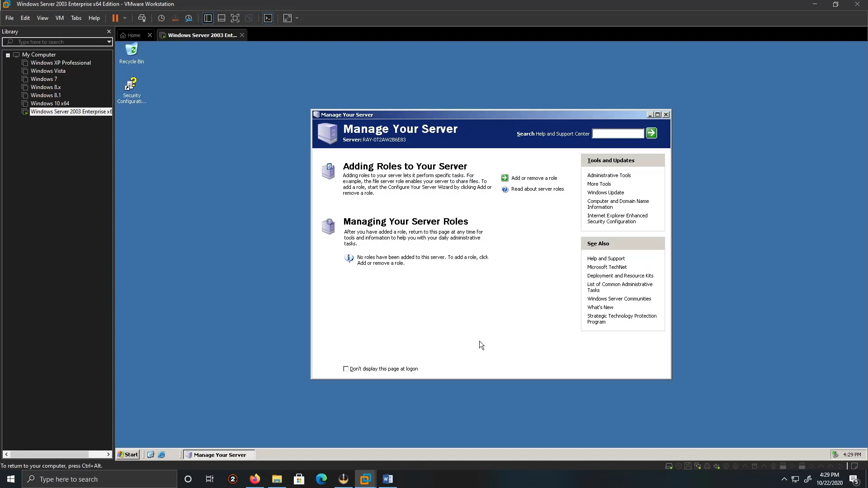This screenshot has width=868, height=488.
Task: Revert VM to previous snapshot icon
Action: [x=175, y=18]
